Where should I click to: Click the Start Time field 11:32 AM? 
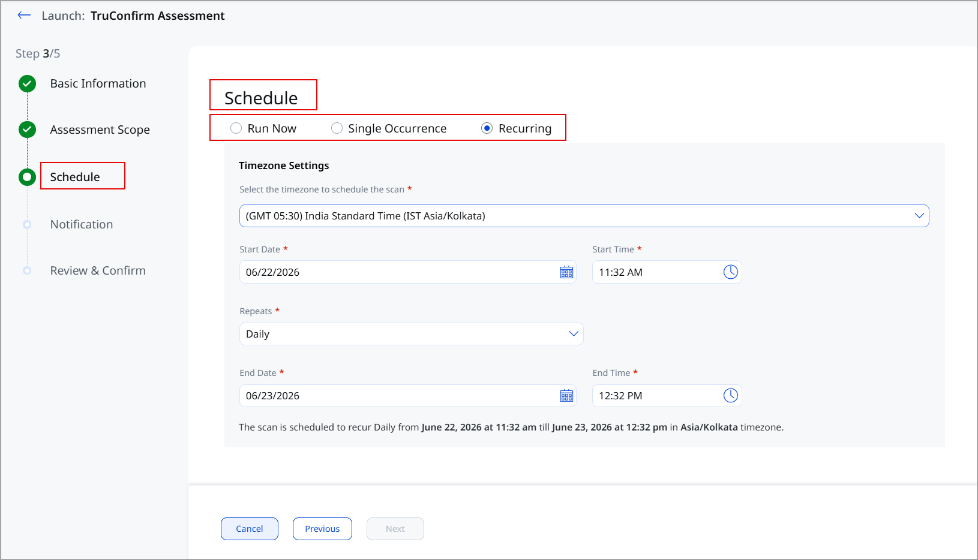pyautogui.click(x=667, y=272)
